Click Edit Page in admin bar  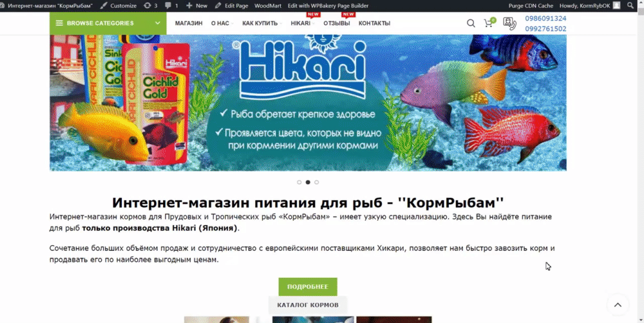231,6
